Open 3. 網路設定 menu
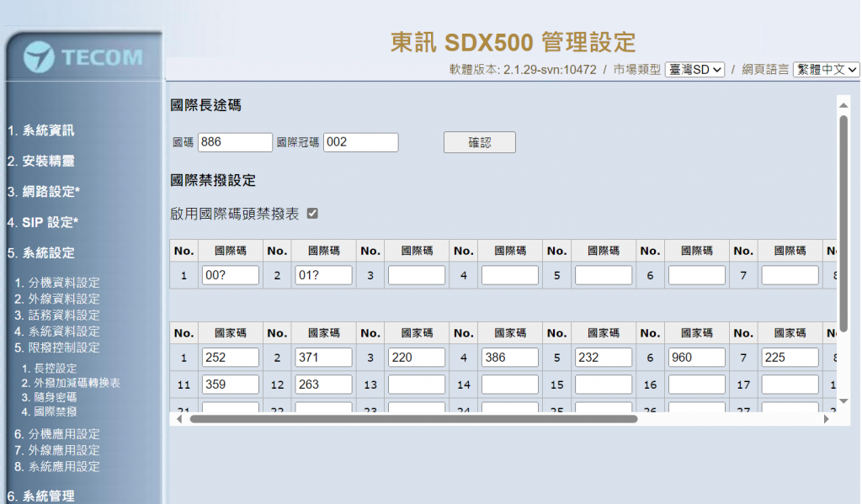 coord(44,192)
